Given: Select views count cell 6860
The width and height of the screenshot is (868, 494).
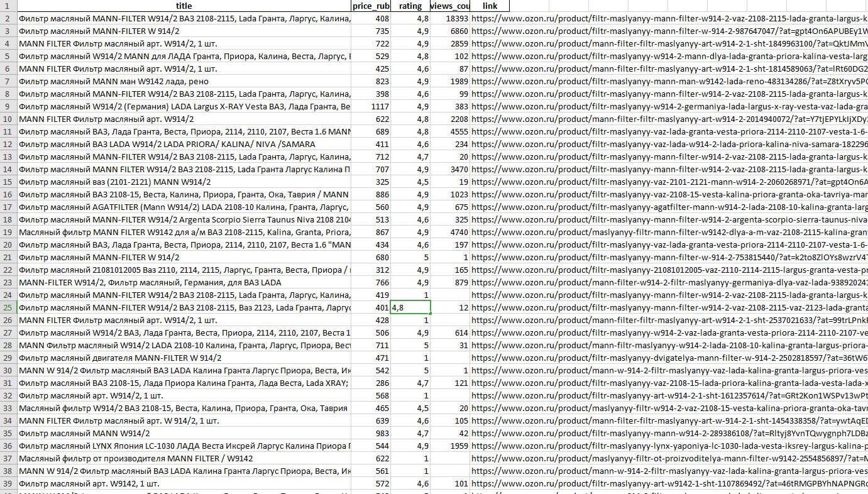Looking at the screenshot, I should pyautogui.click(x=450, y=31).
